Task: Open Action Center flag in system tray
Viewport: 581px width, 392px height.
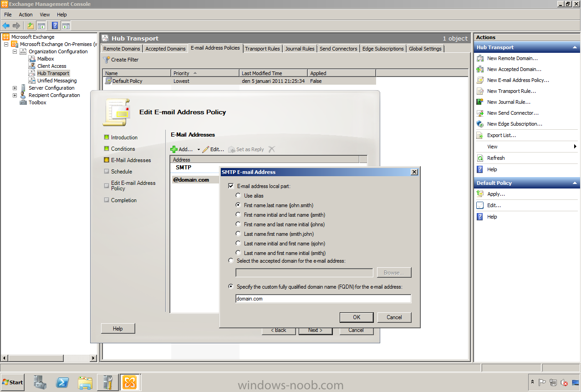Action: 542,383
